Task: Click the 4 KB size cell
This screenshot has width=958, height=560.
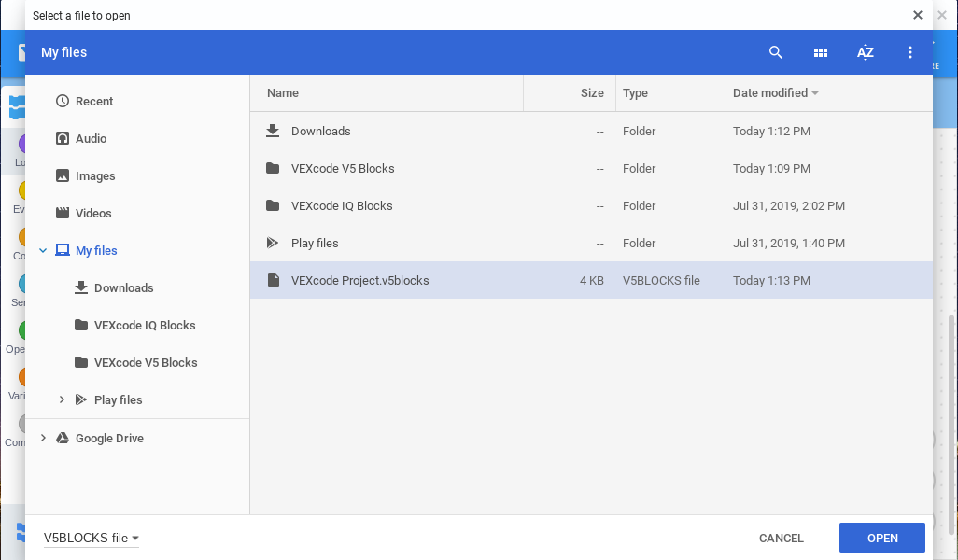Action: tap(591, 281)
